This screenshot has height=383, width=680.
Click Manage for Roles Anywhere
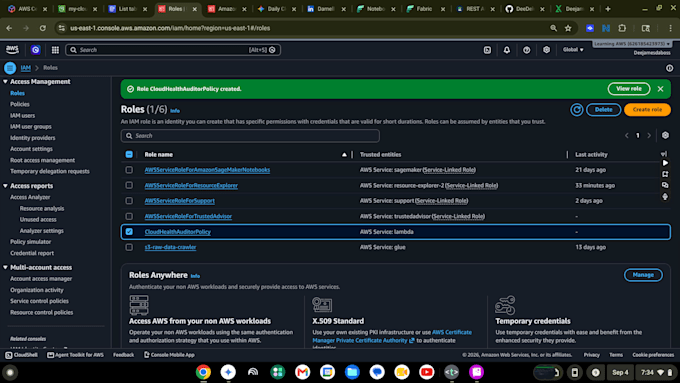click(643, 275)
